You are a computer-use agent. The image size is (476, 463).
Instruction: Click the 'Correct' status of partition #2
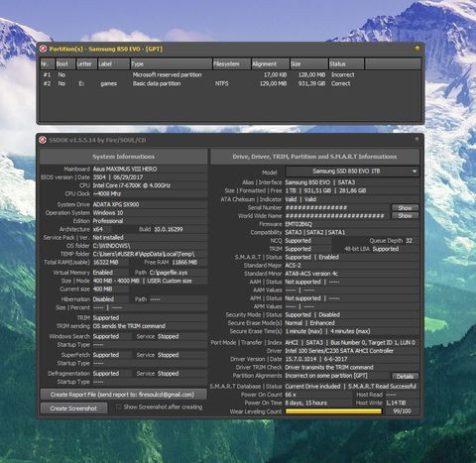click(340, 83)
